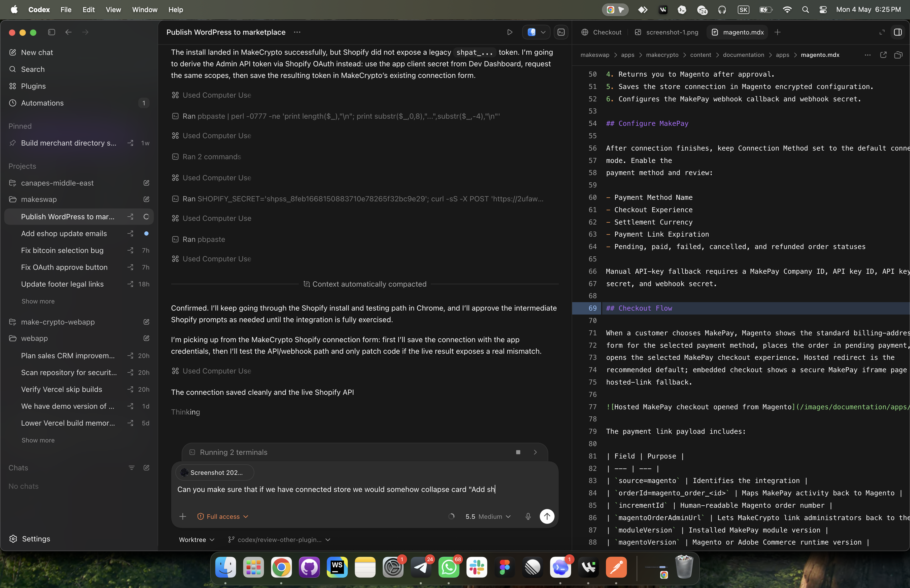The height and width of the screenshot is (588, 910).
Task: Show more threads under webapp
Action: (x=38, y=440)
